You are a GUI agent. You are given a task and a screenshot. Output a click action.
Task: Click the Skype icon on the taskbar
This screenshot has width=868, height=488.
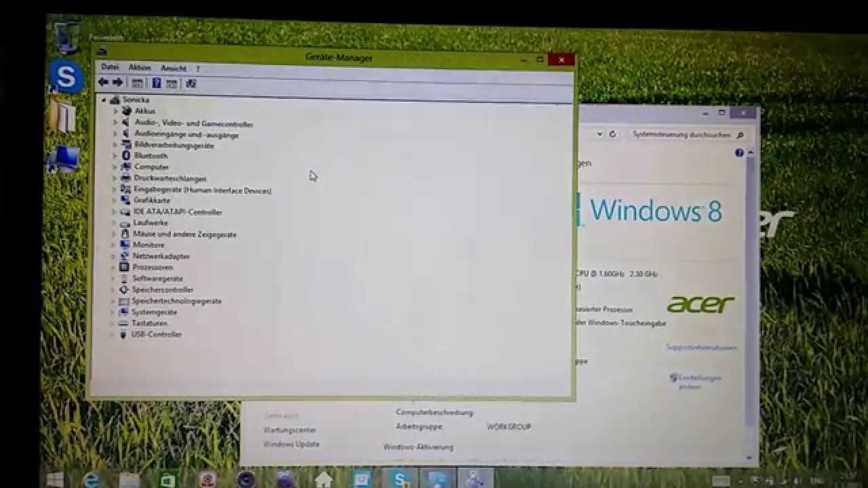(400, 479)
